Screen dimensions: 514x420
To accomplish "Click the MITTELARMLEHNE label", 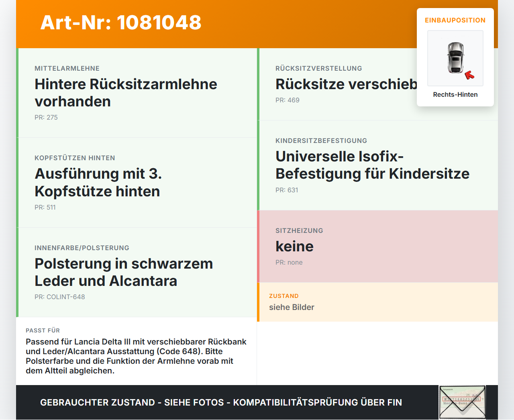I will 67,68.
